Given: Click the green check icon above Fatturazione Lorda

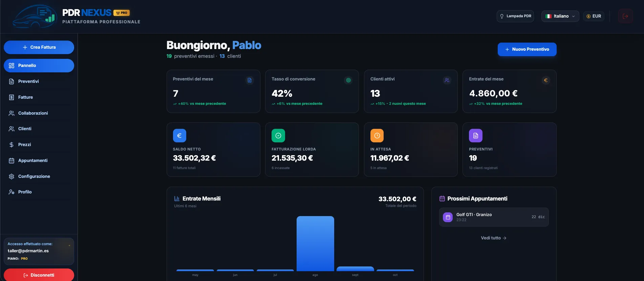Looking at the screenshot, I should pyautogui.click(x=278, y=136).
